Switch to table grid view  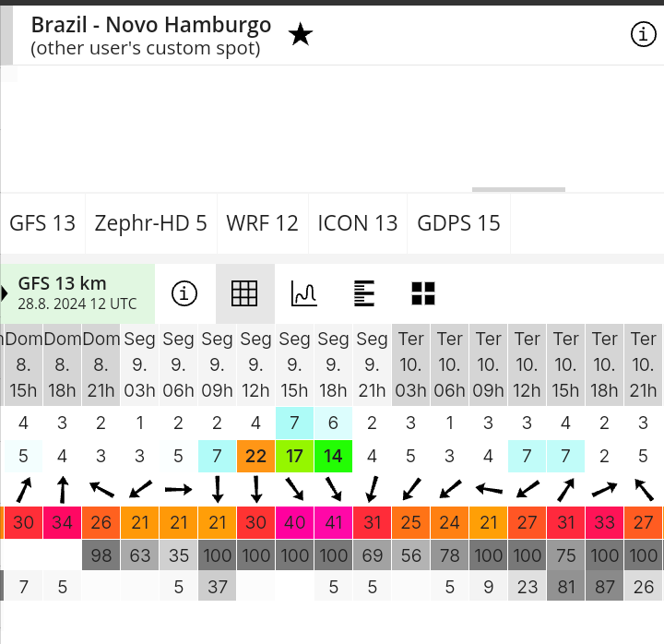[244, 293]
